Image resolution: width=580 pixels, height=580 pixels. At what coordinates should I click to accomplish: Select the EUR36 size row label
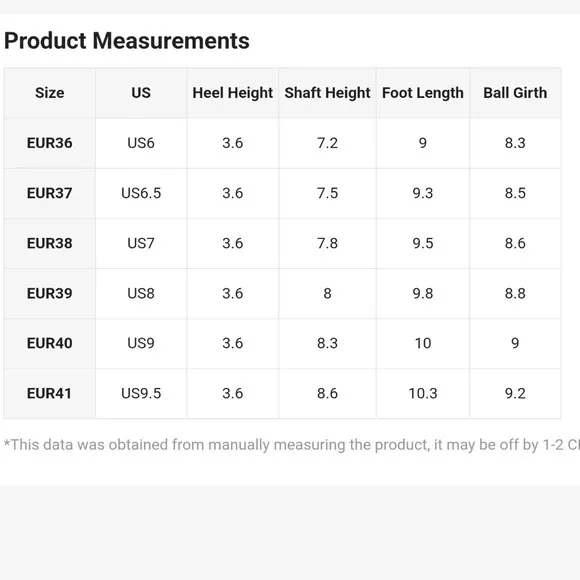[50, 143]
